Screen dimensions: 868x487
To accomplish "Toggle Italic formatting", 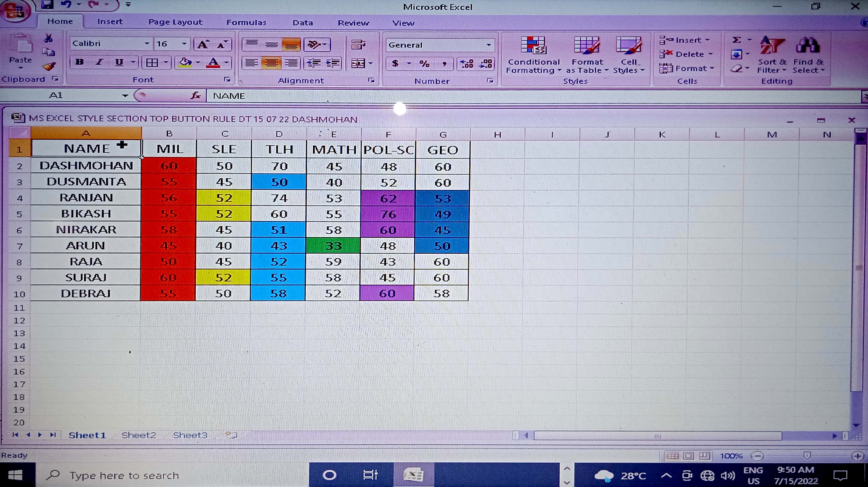I will (99, 62).
